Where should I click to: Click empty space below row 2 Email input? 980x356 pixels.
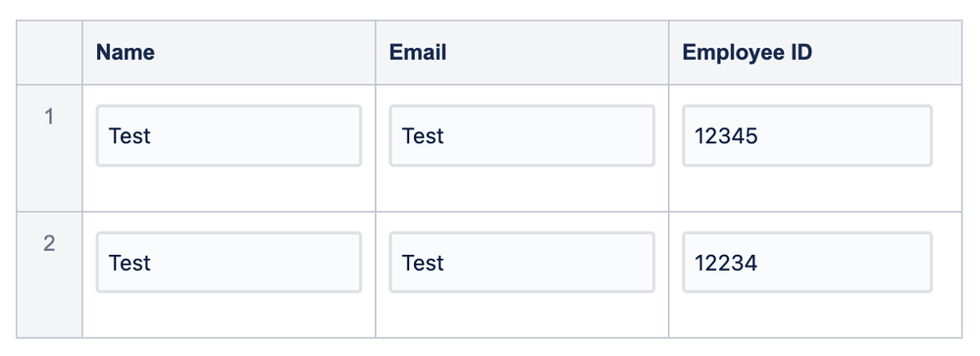(522, 316)
